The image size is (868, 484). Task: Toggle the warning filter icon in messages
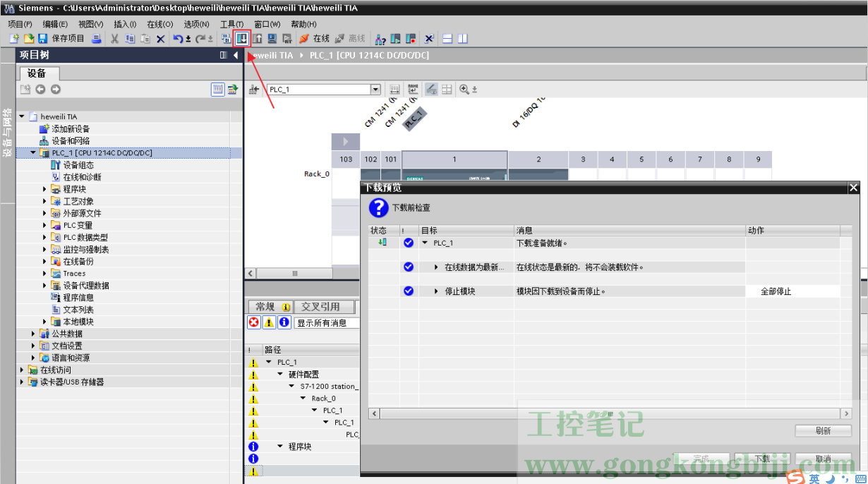[269, 322]
